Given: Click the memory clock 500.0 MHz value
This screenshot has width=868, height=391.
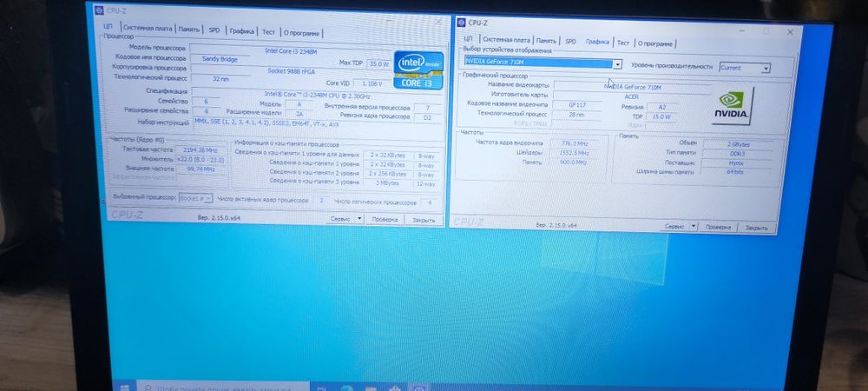Looking at the screenshot, I should pos(574,162).
